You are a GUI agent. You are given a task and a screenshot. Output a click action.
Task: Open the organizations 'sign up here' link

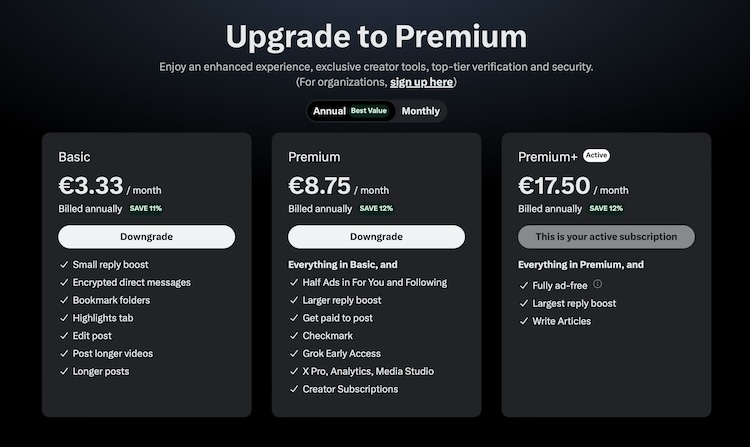(421, 82)
